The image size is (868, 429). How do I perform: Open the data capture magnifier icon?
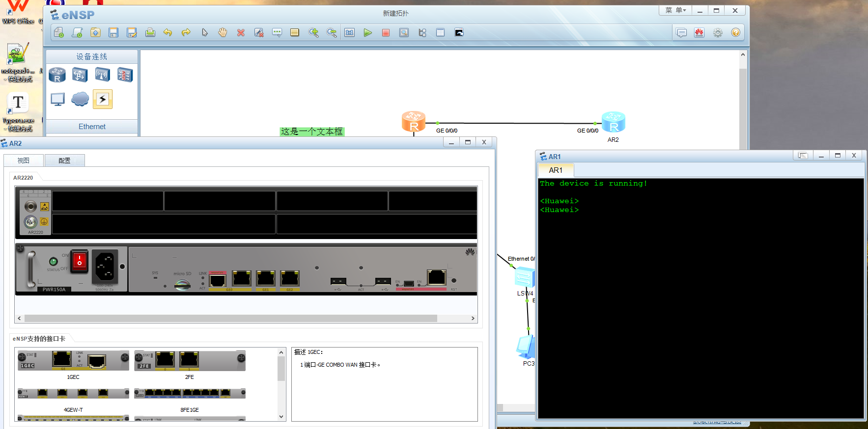[404, 32]
